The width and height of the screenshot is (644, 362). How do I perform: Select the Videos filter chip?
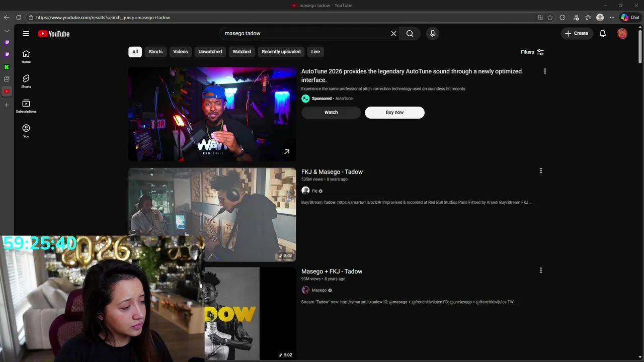pyautogui.click(x=180, y=52)
